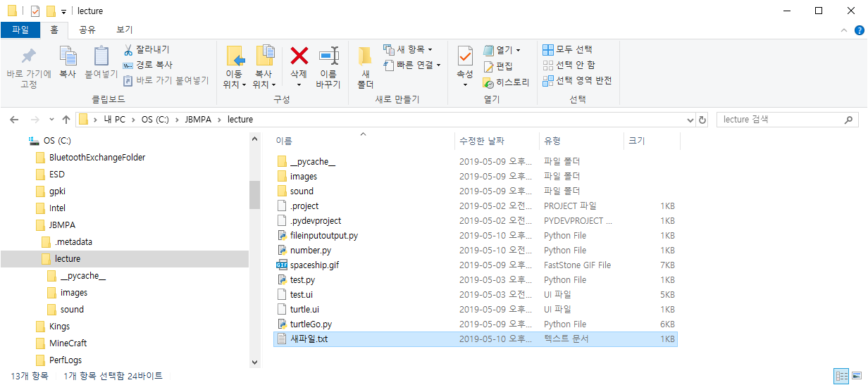Create a 새 폴더 (New folder)
868x385 pixels.
click(x=365, y=68)
